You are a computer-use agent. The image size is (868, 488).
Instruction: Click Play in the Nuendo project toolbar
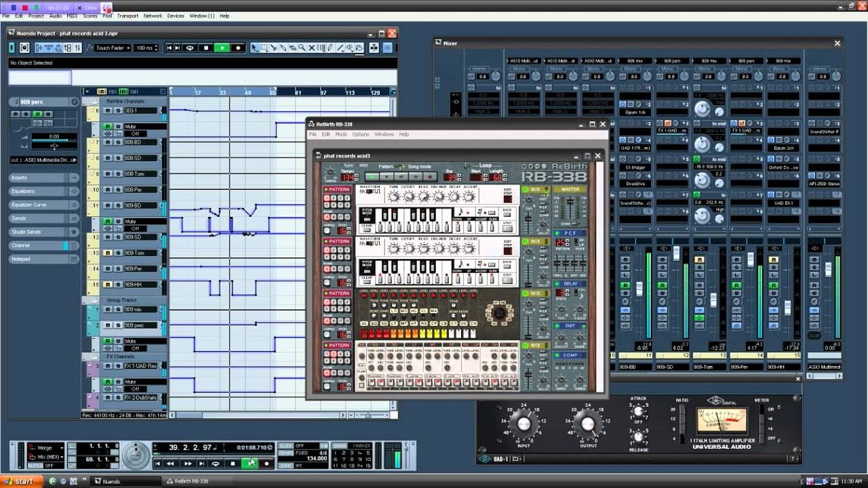coord(222,48)
